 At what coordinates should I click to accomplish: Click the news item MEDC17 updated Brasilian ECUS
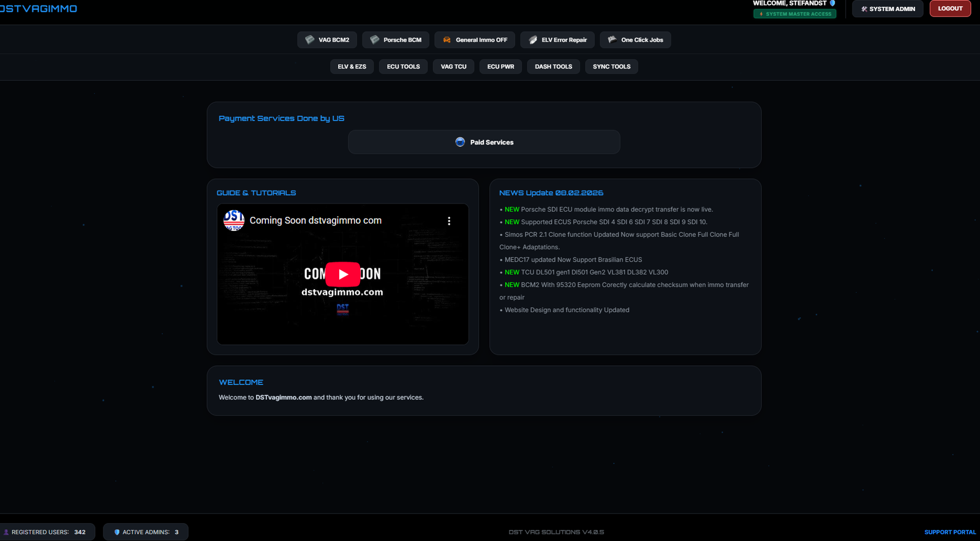coord(571,260)
